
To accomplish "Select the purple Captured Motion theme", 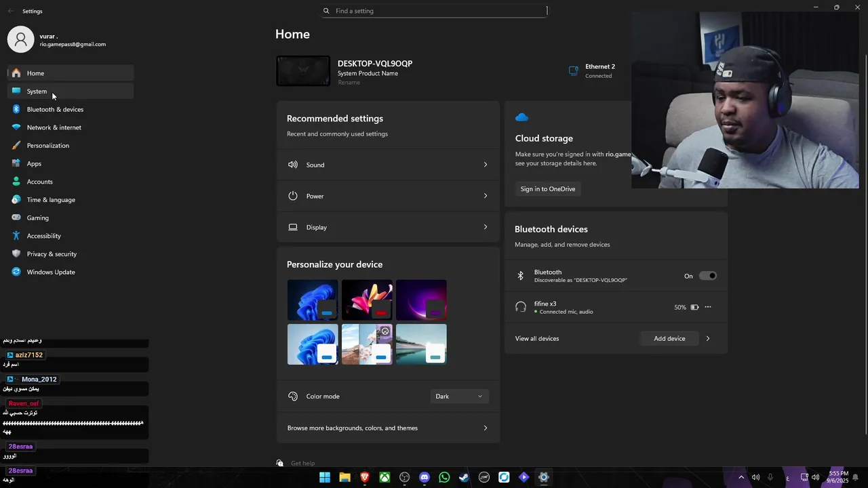I will 421,300.
